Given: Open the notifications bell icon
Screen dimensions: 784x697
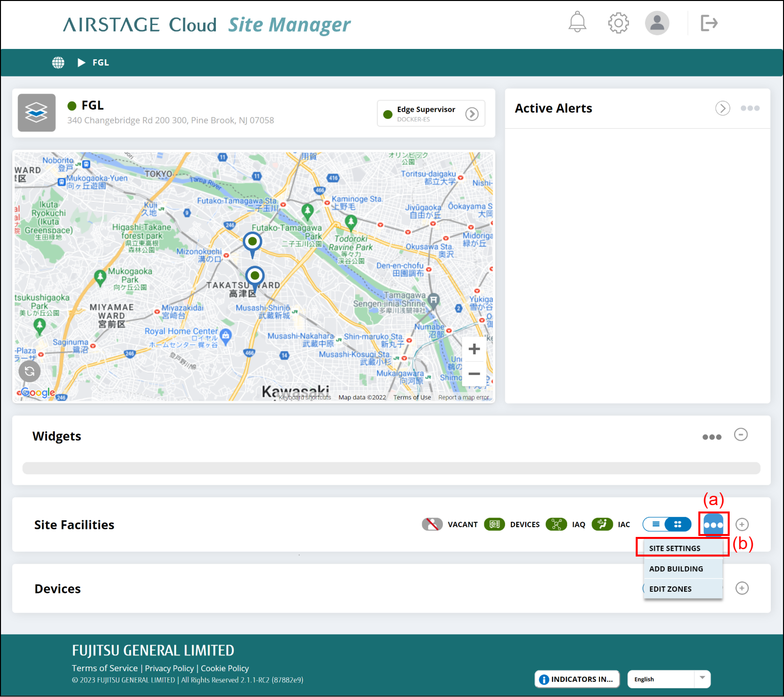Looking at the screenshot, I should tap(577, 23).
